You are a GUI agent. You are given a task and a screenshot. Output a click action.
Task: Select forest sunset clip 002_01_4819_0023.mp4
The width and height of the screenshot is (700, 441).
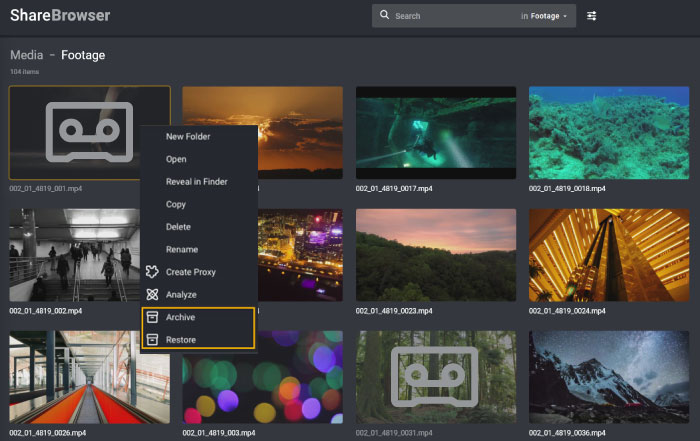(x=436, y=255)
